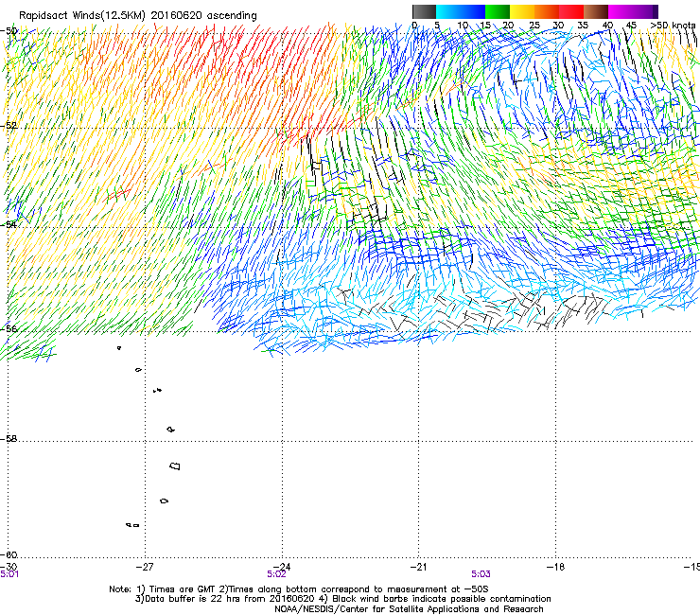The width and height of the screenshot is (700, 615).
Task: Click the cyan-blue 5-15 knots legend segment
Action: coord(461,11)
